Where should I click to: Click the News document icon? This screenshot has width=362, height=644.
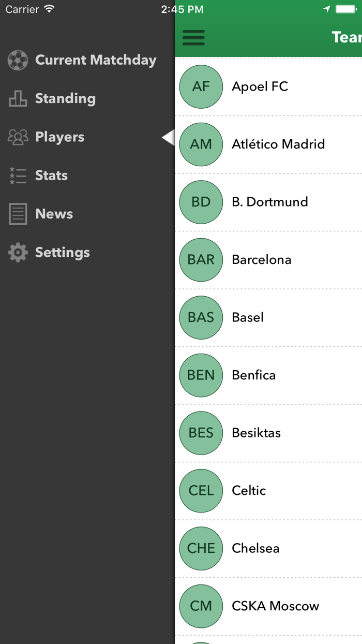(18, 214)
